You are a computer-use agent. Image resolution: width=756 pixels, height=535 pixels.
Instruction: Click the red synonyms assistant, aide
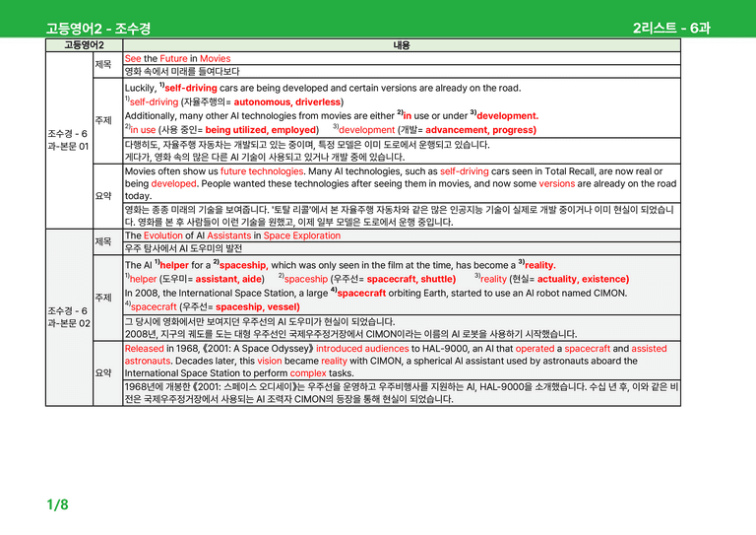(x=228, y=279)
